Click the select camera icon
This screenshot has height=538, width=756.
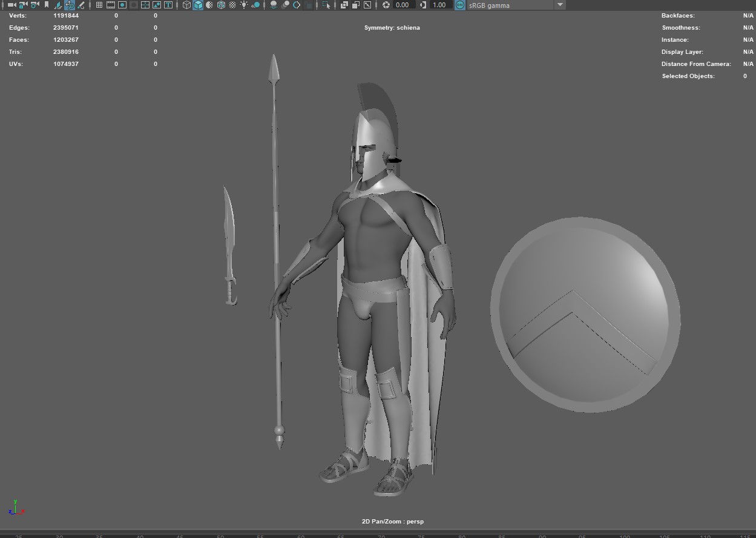coord(11,5)
